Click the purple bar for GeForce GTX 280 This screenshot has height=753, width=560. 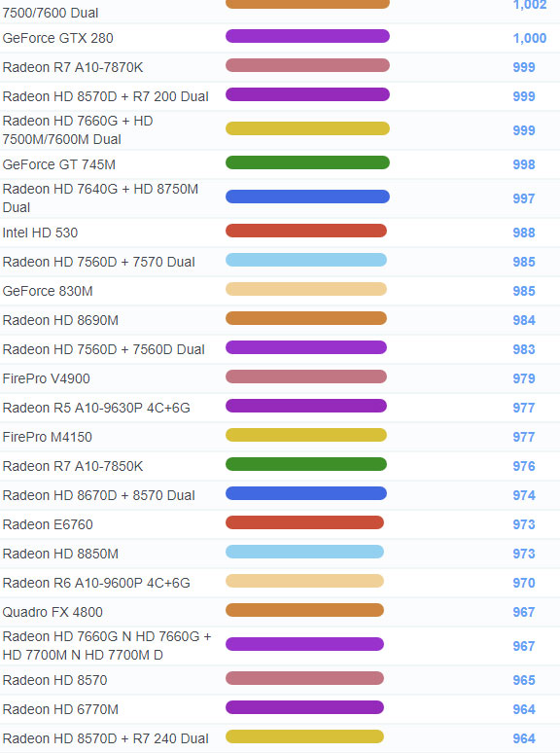tap(307, 36)
